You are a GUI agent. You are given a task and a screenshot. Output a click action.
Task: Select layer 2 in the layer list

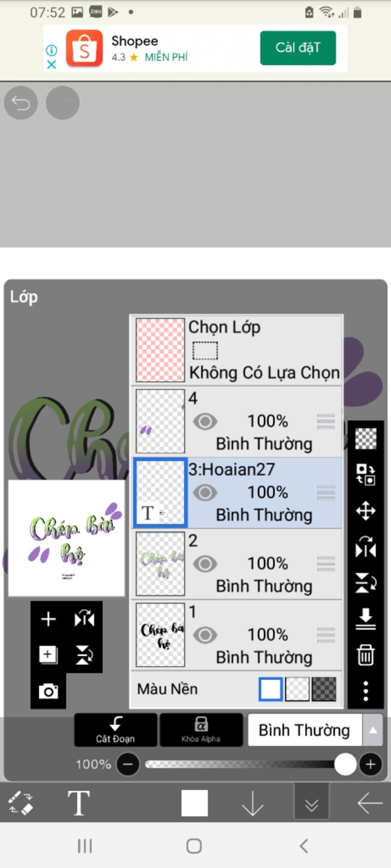pos(237,564)
